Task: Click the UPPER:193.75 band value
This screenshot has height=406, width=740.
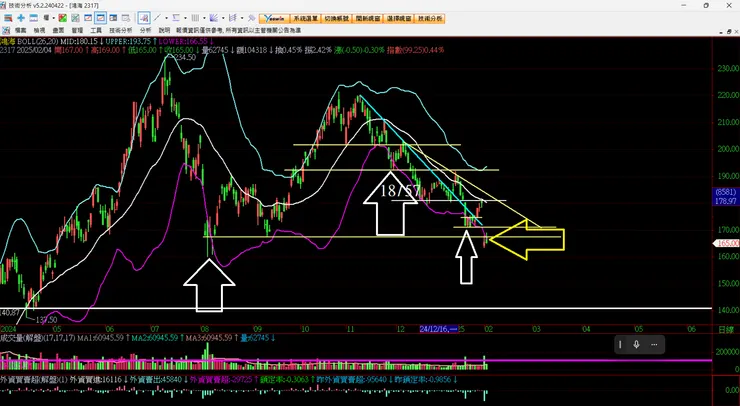Action: tap(128, 42)
